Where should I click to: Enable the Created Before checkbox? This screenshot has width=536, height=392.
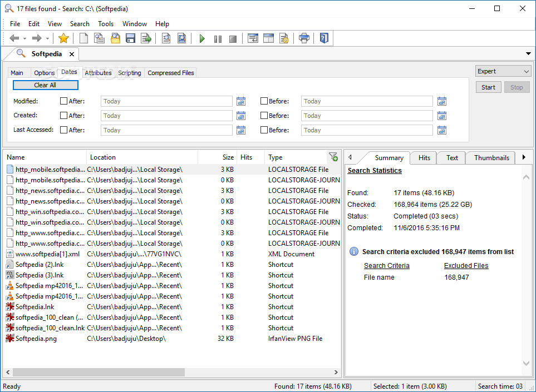coord(264,116)
